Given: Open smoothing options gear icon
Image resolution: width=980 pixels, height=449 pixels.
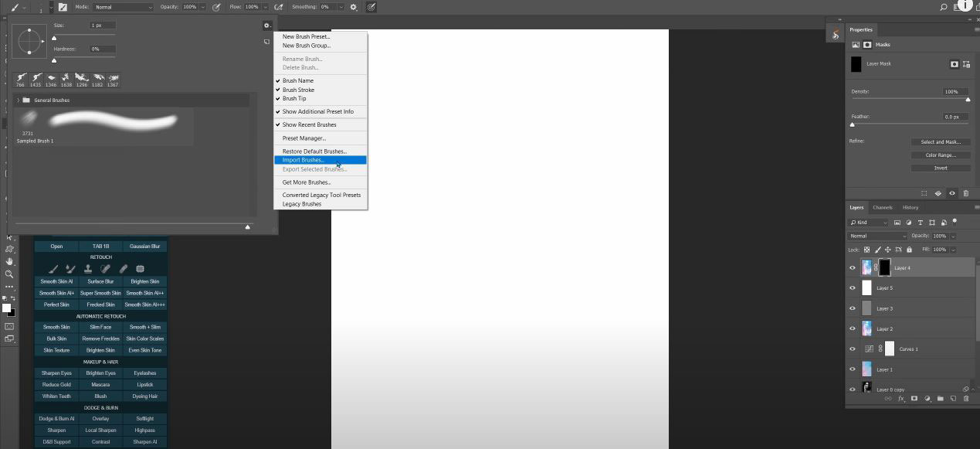Looking at the screenshot, I should pos(354,7).
